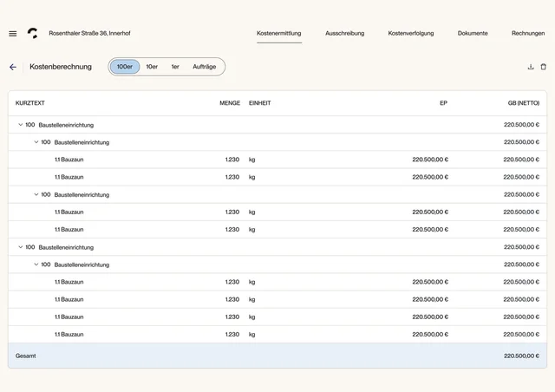Click the project name Rosenthaler Straße 36, Innerhof
This screenshot has width=555, height=392.
89,33
